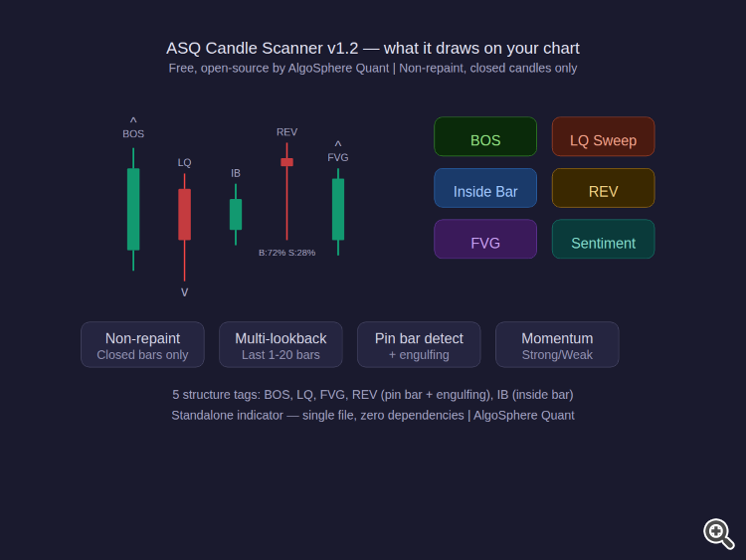746x560 pixels.
Task: Click the yellow REV tag button
Action: (x=603, y=189)
